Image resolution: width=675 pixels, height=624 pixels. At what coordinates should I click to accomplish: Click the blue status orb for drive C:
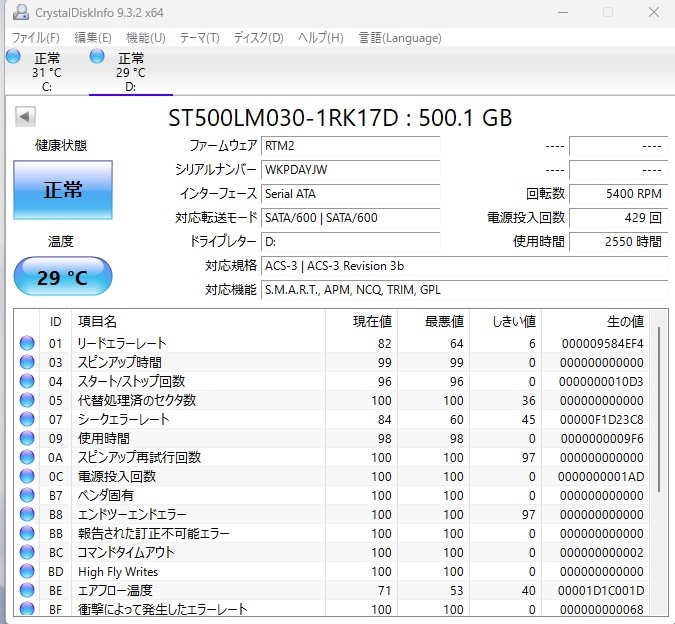click(x=13, y=56)
